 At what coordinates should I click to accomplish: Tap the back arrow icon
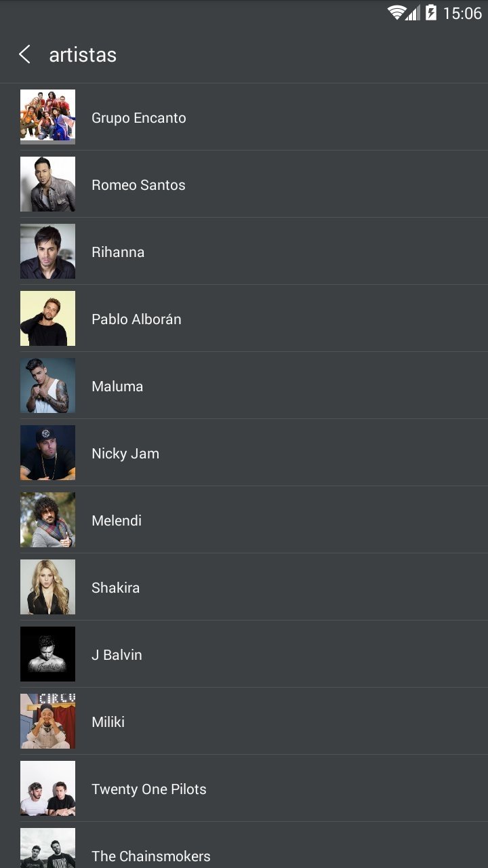(x=24, y=54)
